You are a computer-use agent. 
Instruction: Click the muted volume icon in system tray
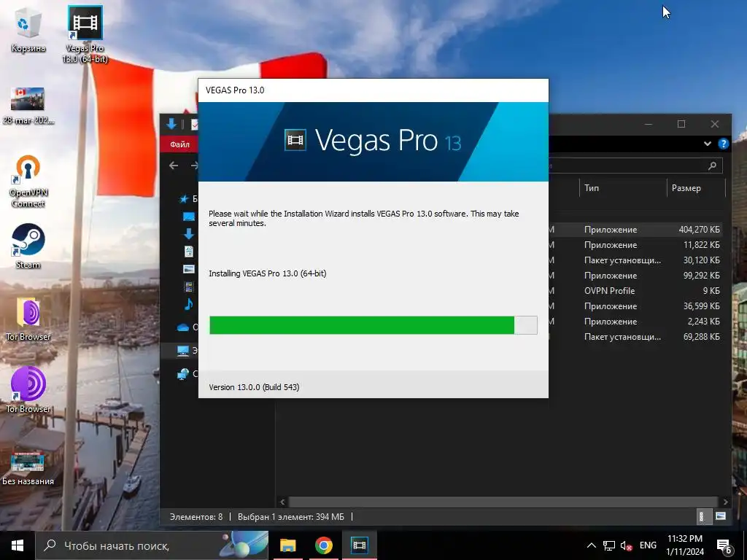626,545
